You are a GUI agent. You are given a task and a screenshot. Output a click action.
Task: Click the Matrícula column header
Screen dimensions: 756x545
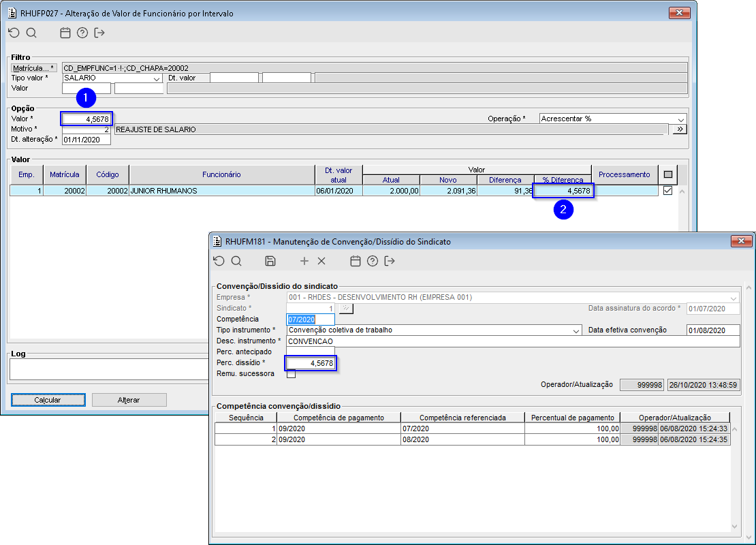tap(65, 174)
